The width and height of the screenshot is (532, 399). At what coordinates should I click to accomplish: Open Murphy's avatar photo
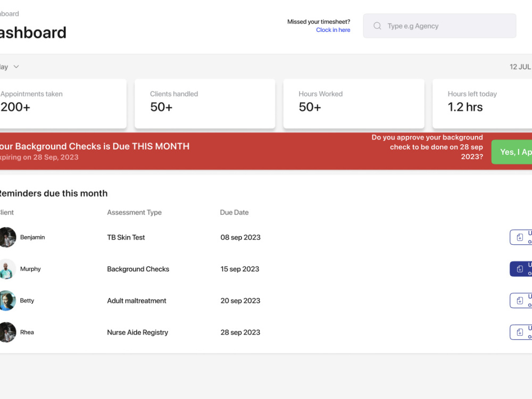7,269
